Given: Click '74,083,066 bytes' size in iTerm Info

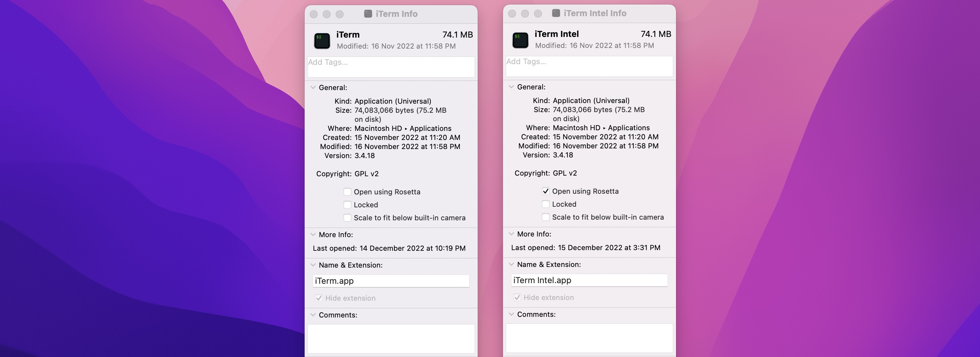Looking at the screenshot, I should (x=384, y=110).
